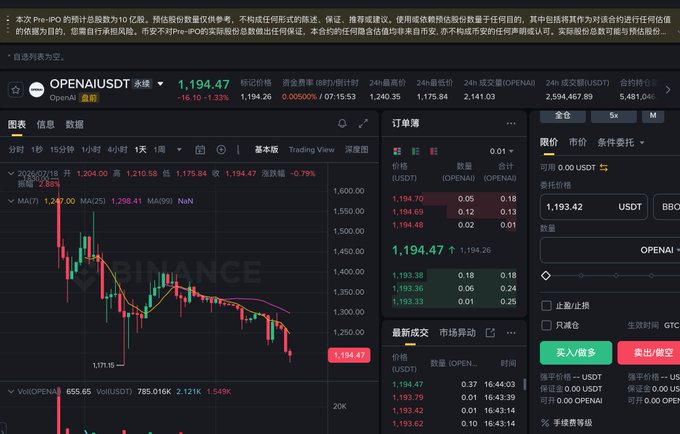Viewport: 680px width, 434px height.
Task: Show both bids and asks order book view
Action: tap(397, 151)
